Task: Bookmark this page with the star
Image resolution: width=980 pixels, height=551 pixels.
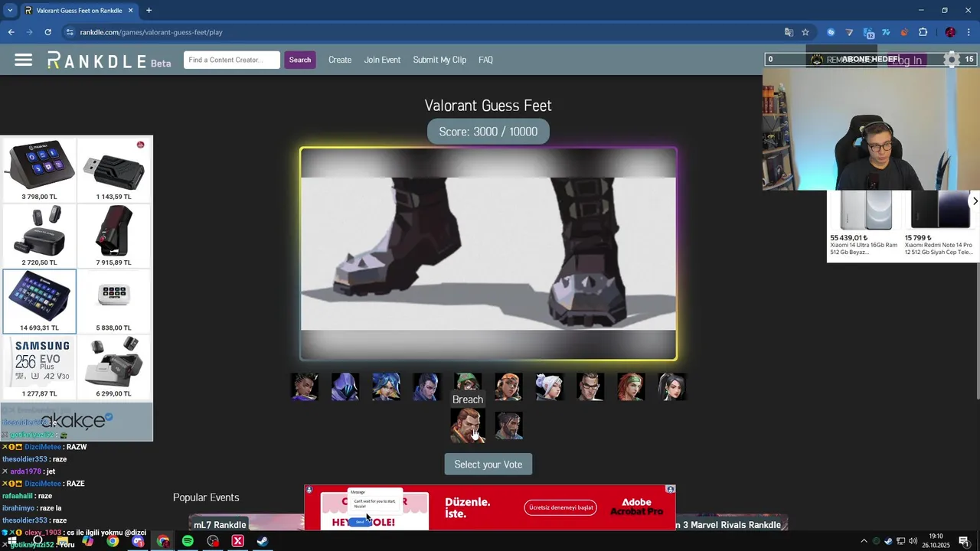Action: click(x=805, y=32)
